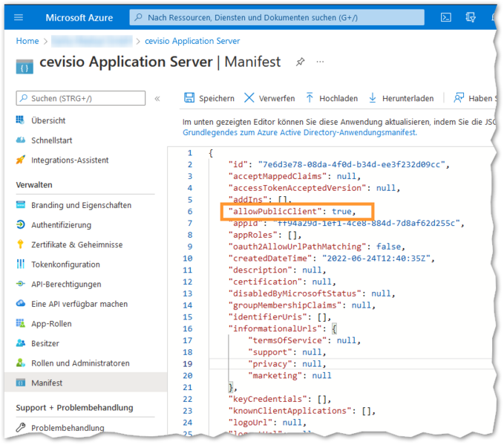Image resolution: width=504 pixels, height=445 pixels.
Task: Collapse the side menu with double chevron
Action: click(157, 99)
